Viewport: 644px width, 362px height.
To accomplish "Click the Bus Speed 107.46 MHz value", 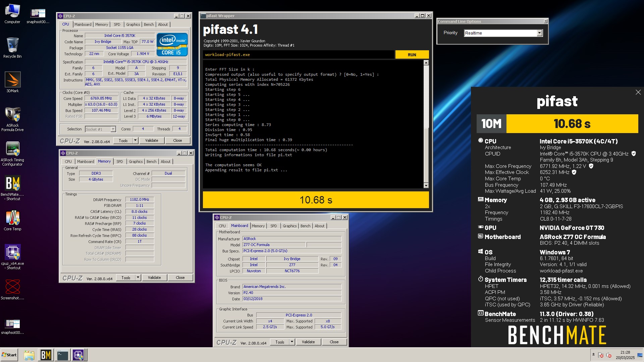I will pos(101,110).
